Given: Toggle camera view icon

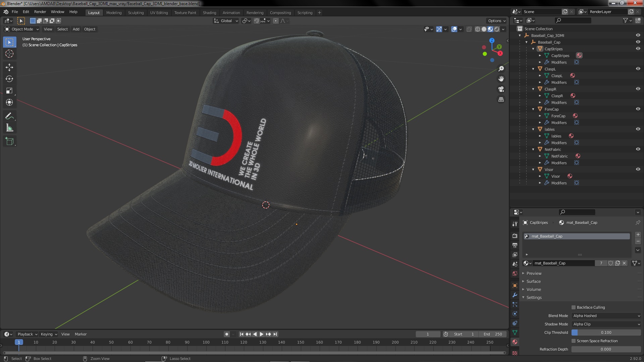Looking at the screenshot, I should pos(501,89).
